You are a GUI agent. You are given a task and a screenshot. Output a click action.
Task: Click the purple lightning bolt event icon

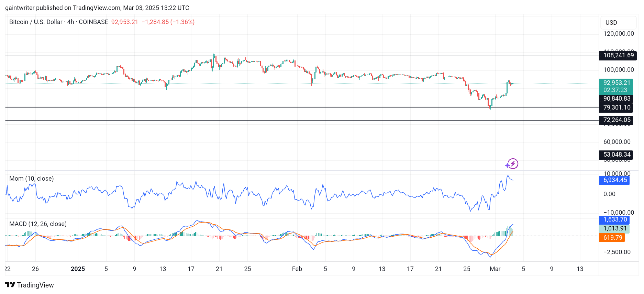coord(512,164)
